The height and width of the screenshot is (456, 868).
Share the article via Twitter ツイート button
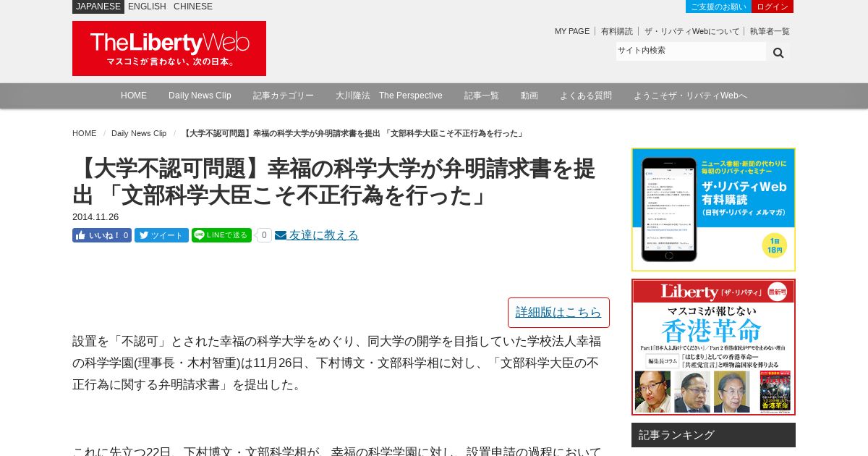point(161,235)
